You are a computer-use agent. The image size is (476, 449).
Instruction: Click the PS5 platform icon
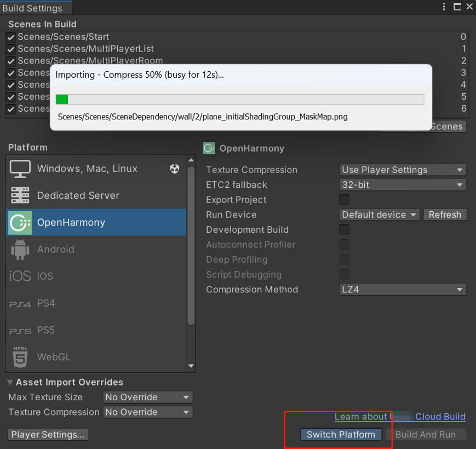point(20,330)
